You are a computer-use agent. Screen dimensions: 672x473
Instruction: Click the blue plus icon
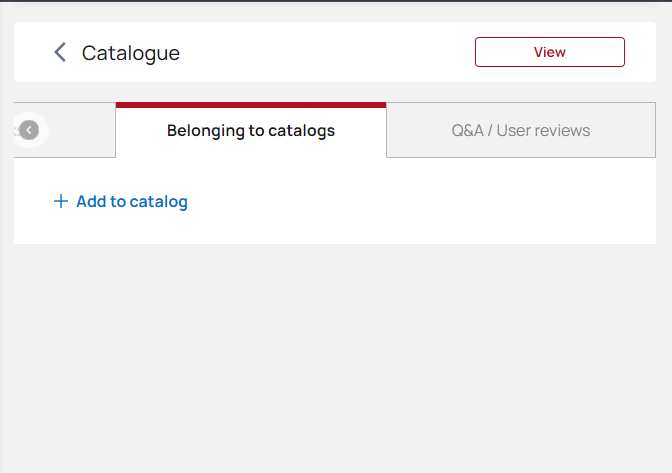click(60, 201)
